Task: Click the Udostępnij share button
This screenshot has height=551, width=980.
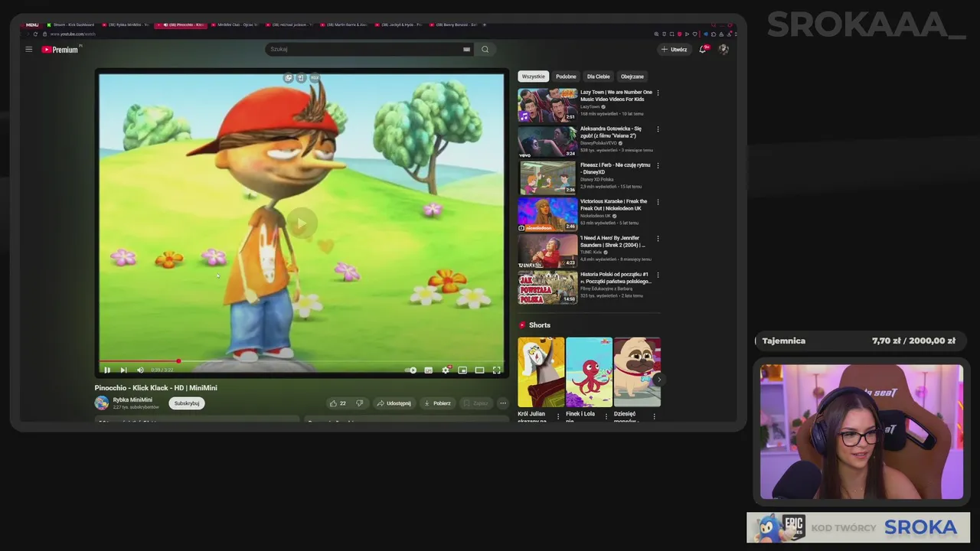Action: click(x=394, y=403)
